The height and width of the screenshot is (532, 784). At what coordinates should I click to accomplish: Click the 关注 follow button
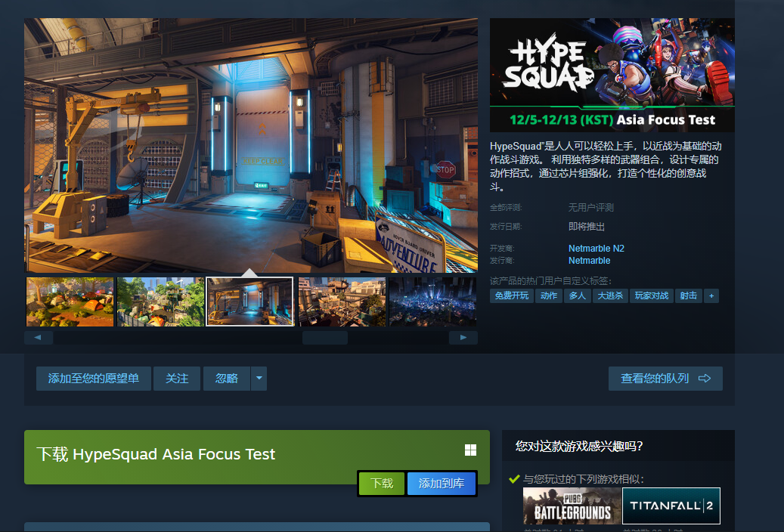coord(177,378)
